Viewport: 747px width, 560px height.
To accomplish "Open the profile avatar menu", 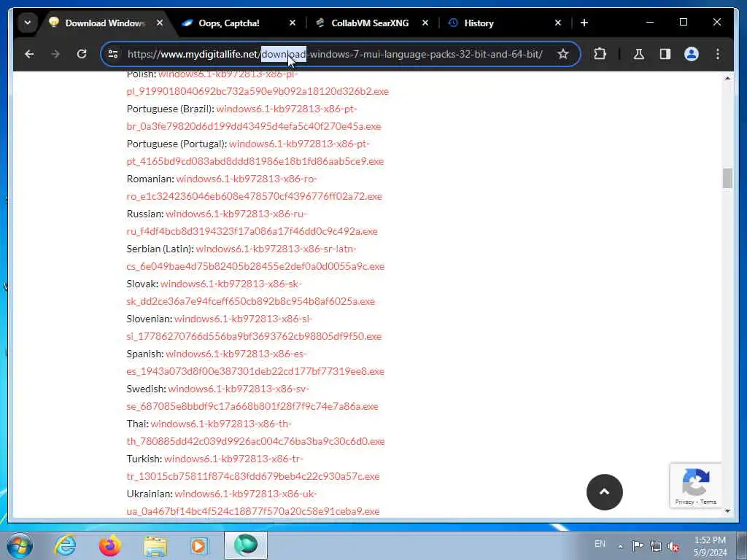I will 692,54.
